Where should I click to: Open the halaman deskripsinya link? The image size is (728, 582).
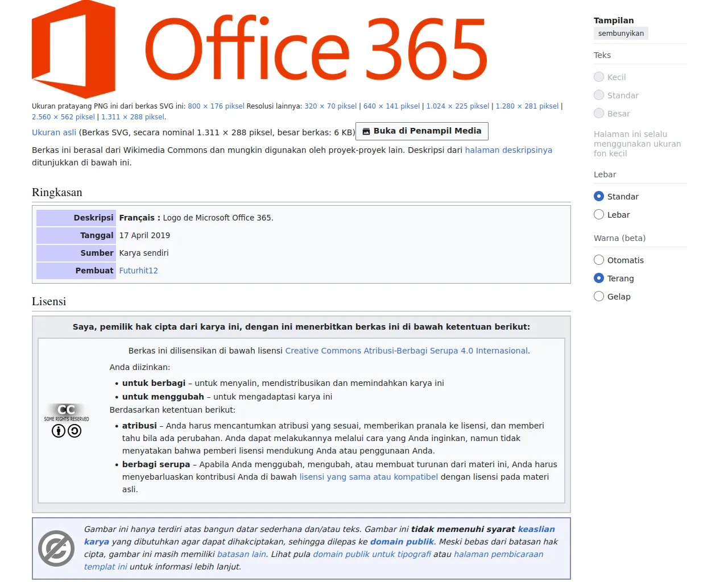[x=508, y=150]
